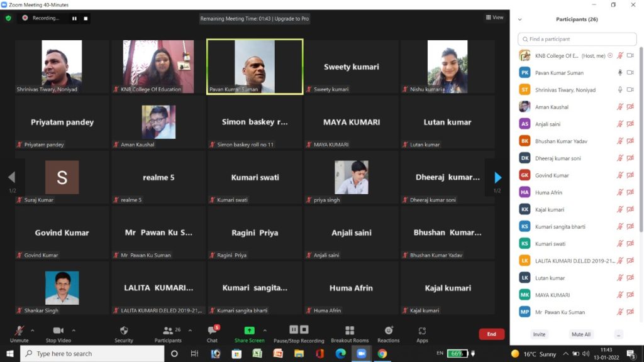Screen dimensions: 644x362
Task: Toggle the Unmute microphone button
Action: click(19, 331)
